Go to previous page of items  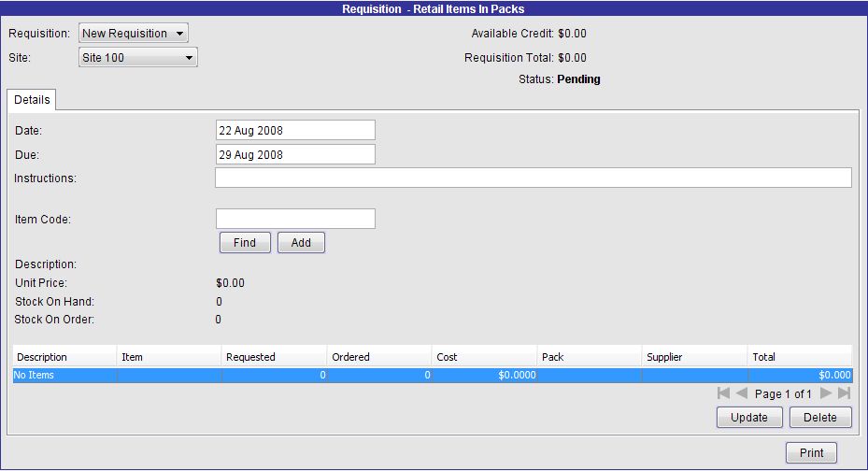[x=742, y=393]
